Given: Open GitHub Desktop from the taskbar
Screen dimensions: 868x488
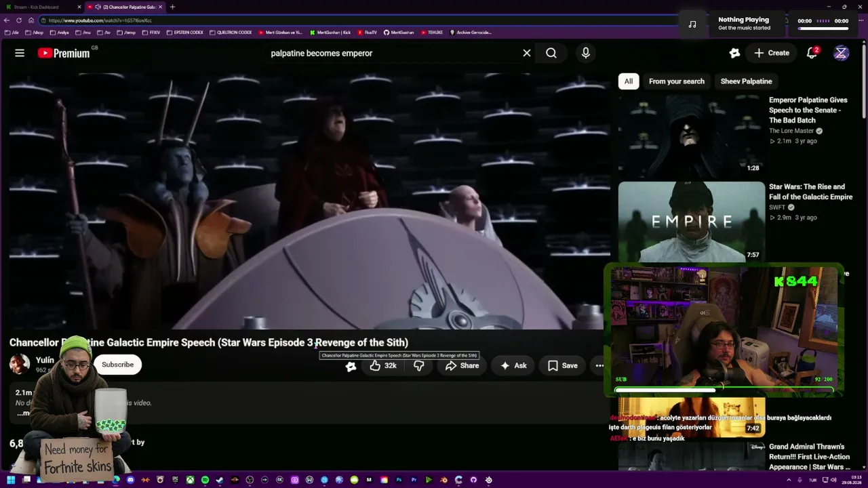Looking at the screenshot, I should (x=473, y=480).
